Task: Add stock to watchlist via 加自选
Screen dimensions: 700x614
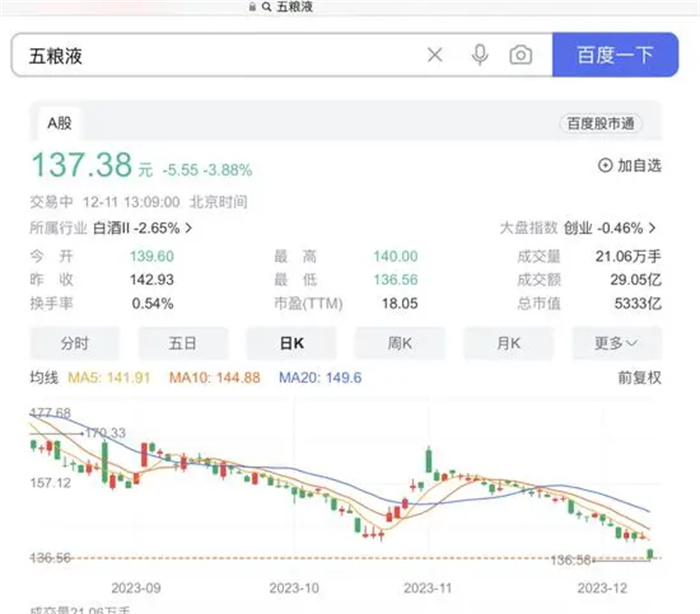Action: click(x=629, y=166)
